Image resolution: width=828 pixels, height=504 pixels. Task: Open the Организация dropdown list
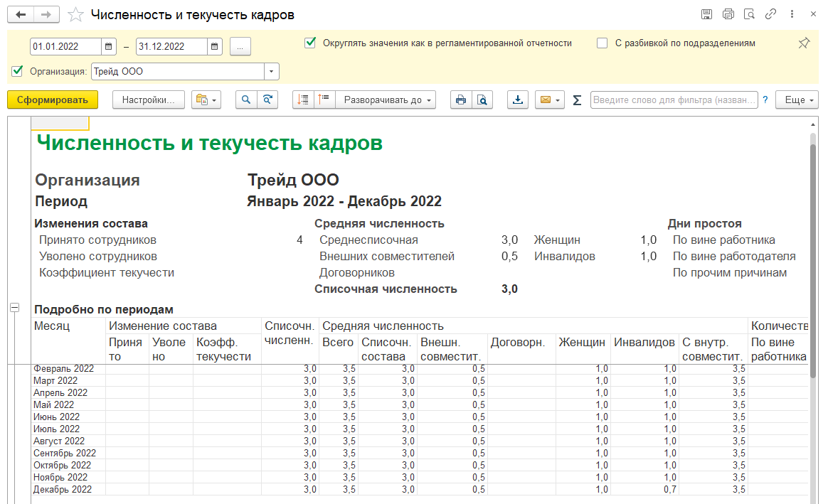click(272, 71)
